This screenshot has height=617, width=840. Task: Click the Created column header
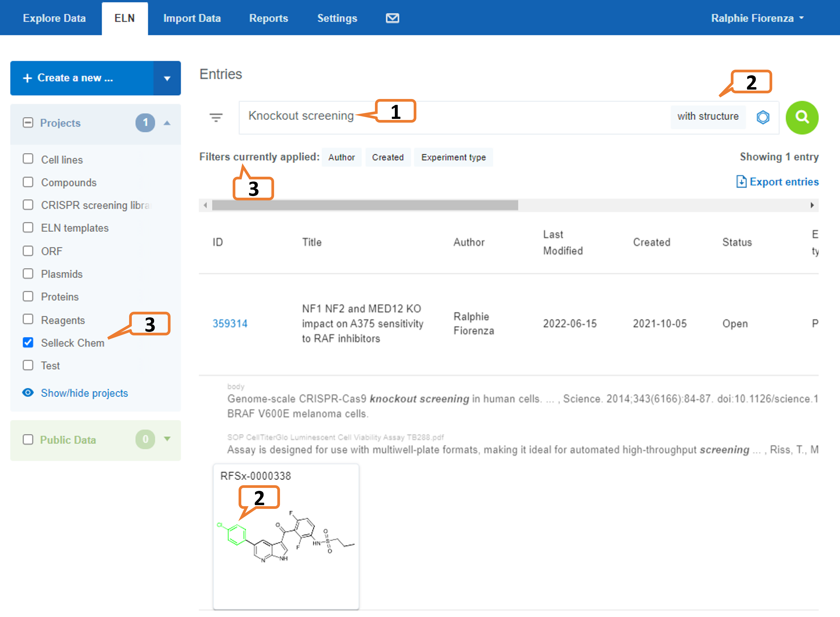coord(651,242)
